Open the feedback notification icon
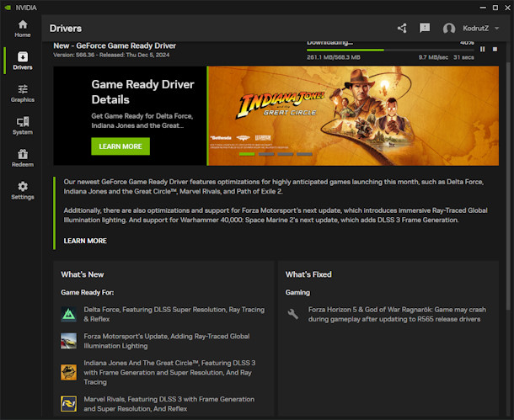 [425, 29]
